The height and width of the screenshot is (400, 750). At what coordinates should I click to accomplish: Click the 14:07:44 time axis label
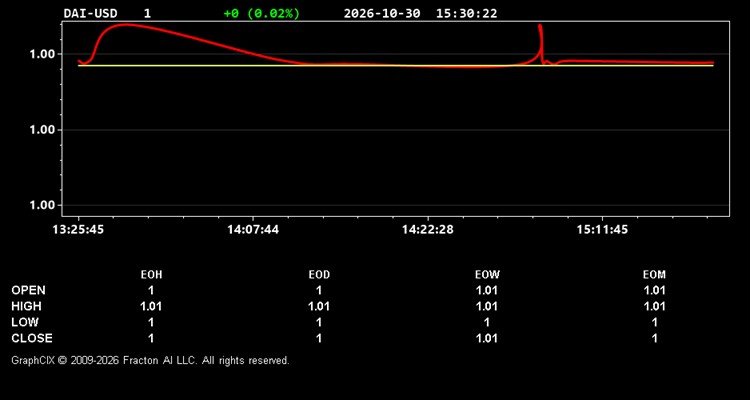(253, 230)
